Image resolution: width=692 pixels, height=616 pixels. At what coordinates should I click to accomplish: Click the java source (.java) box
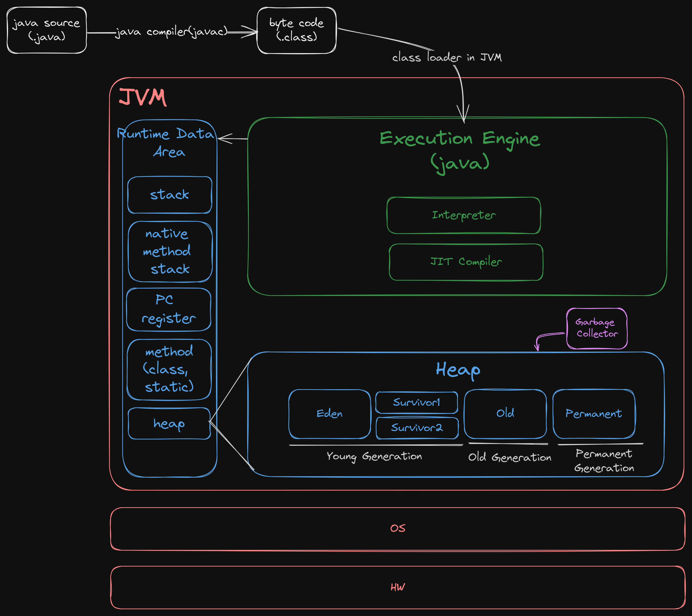point(46,30)
